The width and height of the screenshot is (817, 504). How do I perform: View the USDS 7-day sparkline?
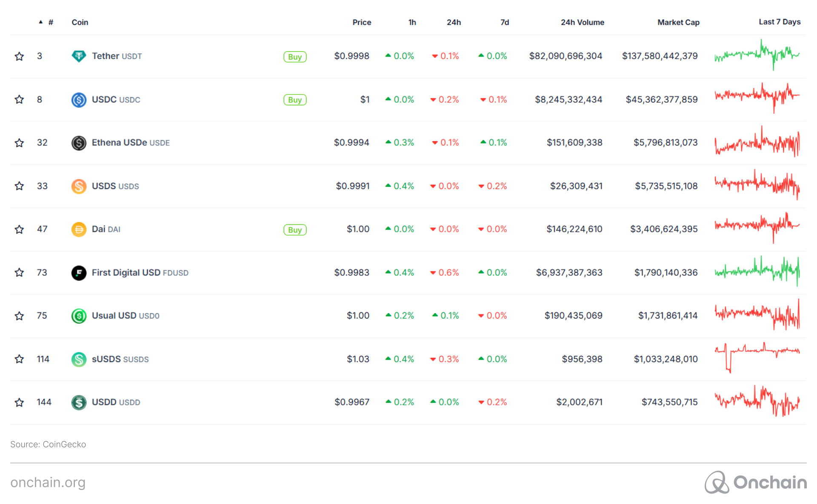click(x=757, y=185)
